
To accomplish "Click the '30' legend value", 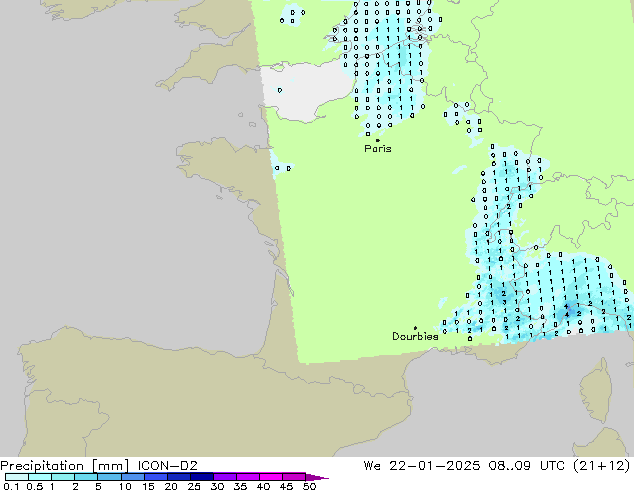I will [217, 486].
